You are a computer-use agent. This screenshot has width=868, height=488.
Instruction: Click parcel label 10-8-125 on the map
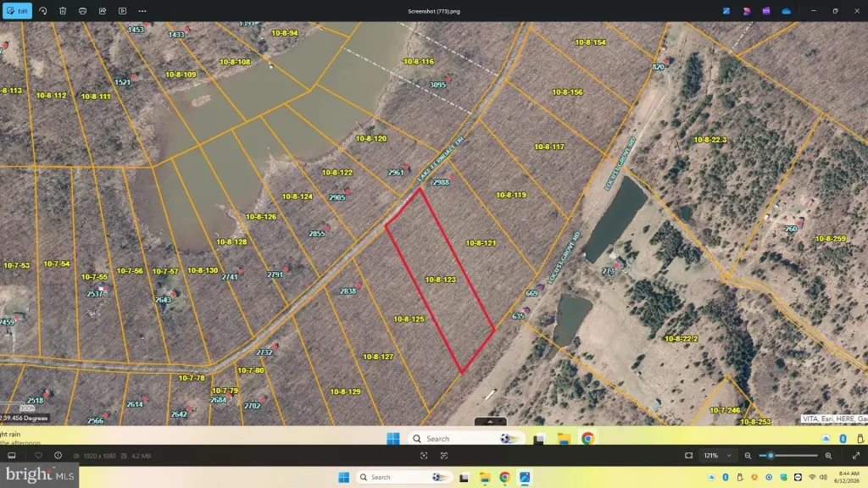[x=409, y=319]
